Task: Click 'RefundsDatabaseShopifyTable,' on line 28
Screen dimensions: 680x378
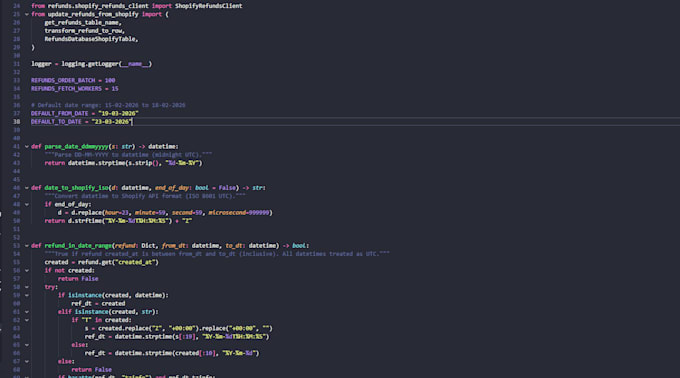Action: click(x=92, y=39)
